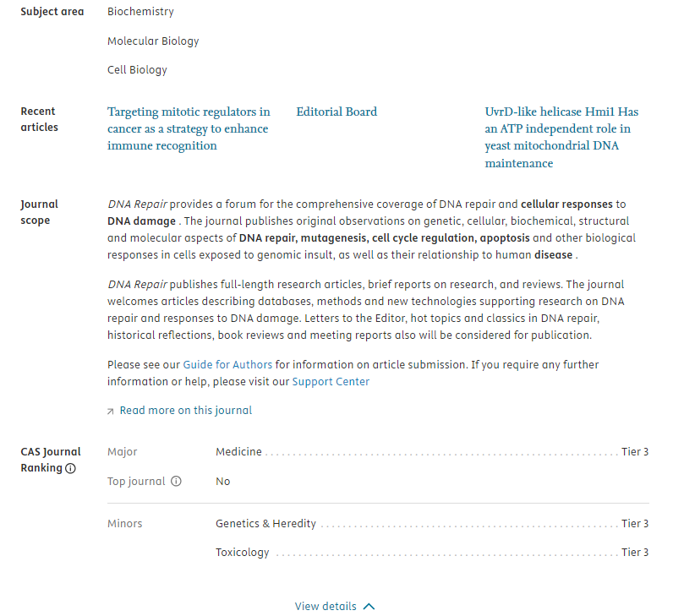Click the info icon next to Top journal

tap(176, 481)
